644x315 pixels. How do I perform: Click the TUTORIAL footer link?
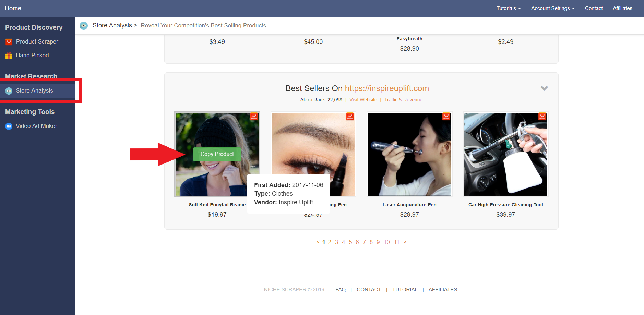click(405, 290)
